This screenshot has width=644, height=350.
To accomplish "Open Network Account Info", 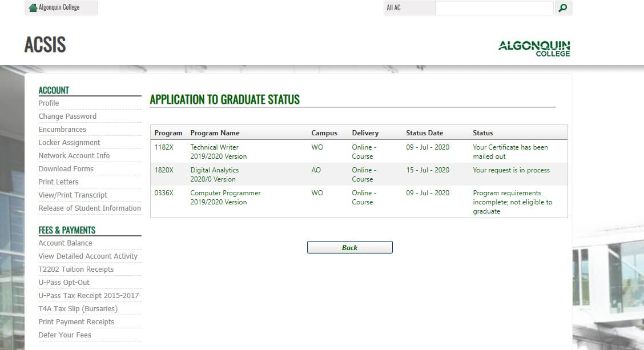I will pyautogui.click(x=74, y=156).
